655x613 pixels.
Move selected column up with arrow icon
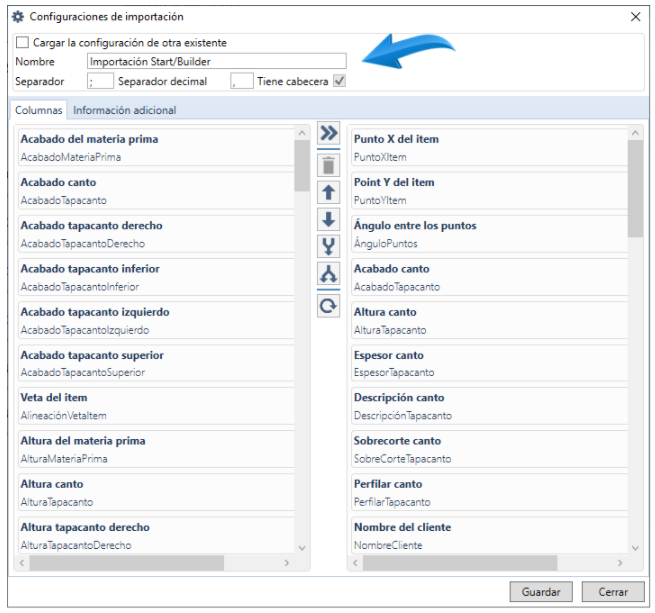click(328, 193)
